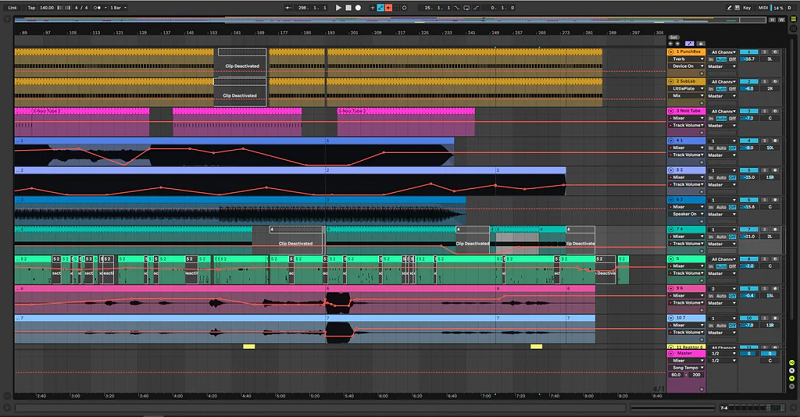800x417 pixels.
Task: Fold the 3 Noiz Tube track
Action: pyautogui.click(x=671, y=111)
